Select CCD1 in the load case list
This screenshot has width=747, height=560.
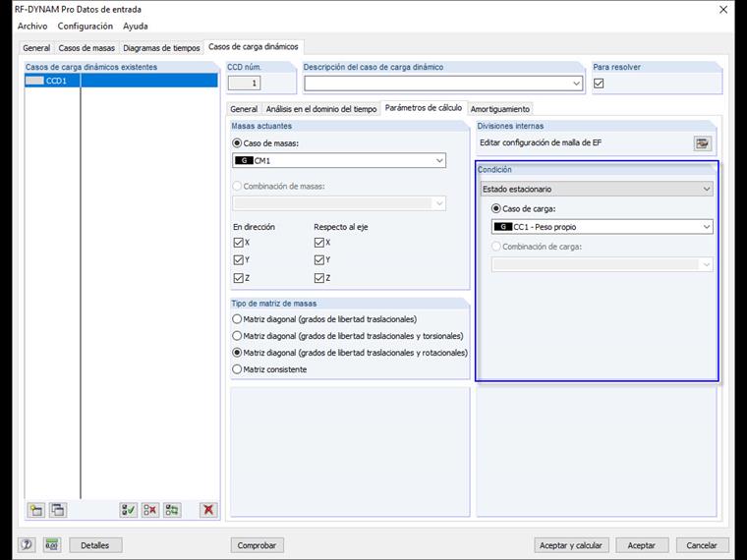(122, 81)
